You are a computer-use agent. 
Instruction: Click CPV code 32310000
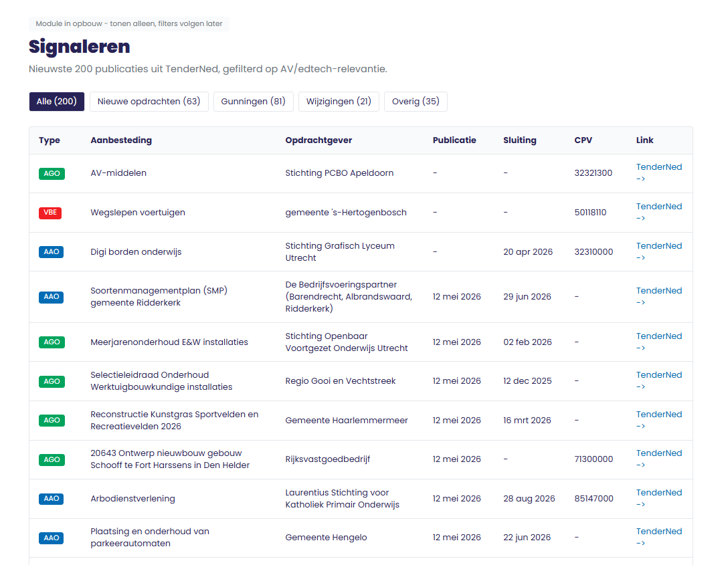click(x=594, y=252)
